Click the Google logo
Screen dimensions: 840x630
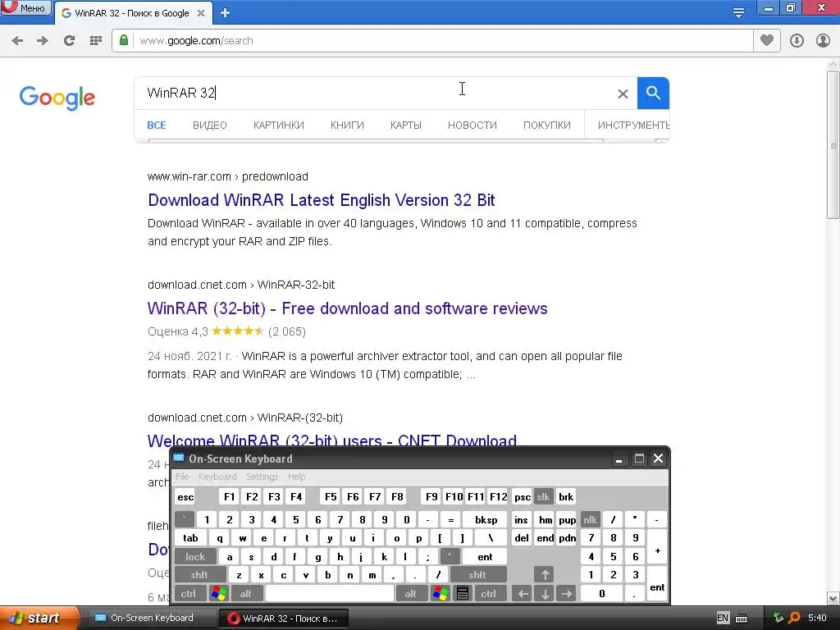click(57, 98)
